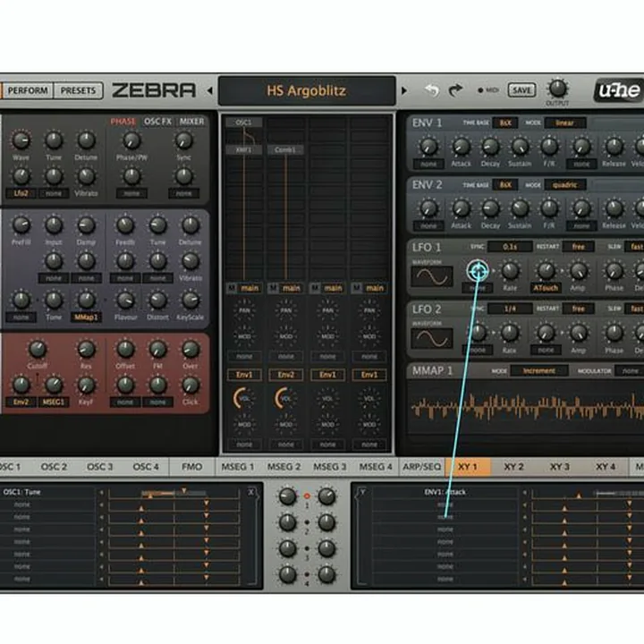Select XY pad 3 indicator dot
Viewport: 644px width, 644px height.
coord(307,548)
